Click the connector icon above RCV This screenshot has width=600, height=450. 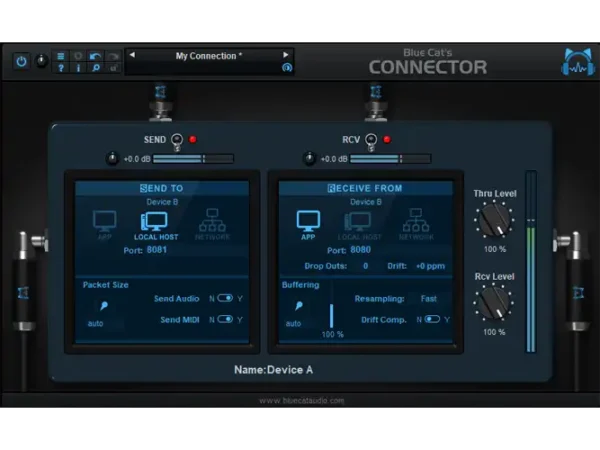[376, 102]
